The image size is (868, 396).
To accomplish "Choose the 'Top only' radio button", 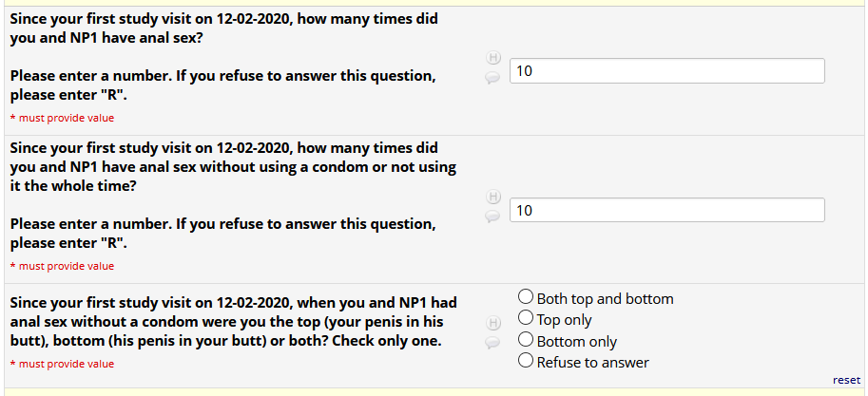I will coord(526,318).
